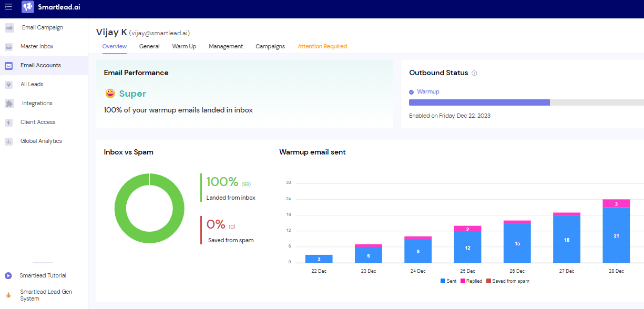Open Email Campaign megaphone icon
This screenshot has height=309, width=644.
tap(9, 28)
